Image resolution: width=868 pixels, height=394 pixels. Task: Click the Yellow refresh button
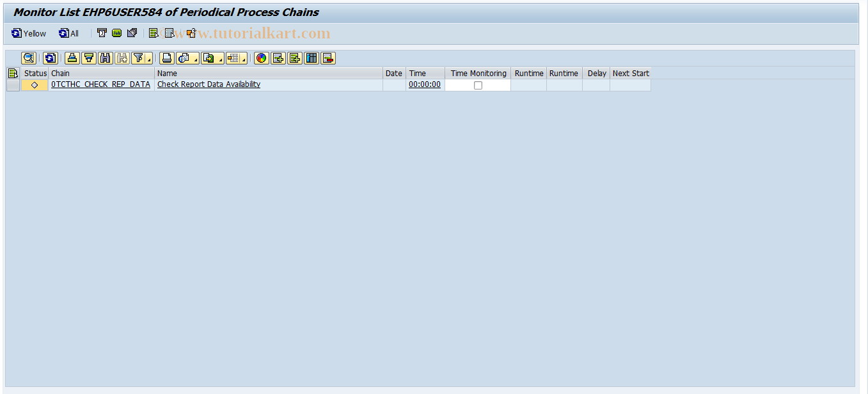pyautogui.click(x=28, y=33)
